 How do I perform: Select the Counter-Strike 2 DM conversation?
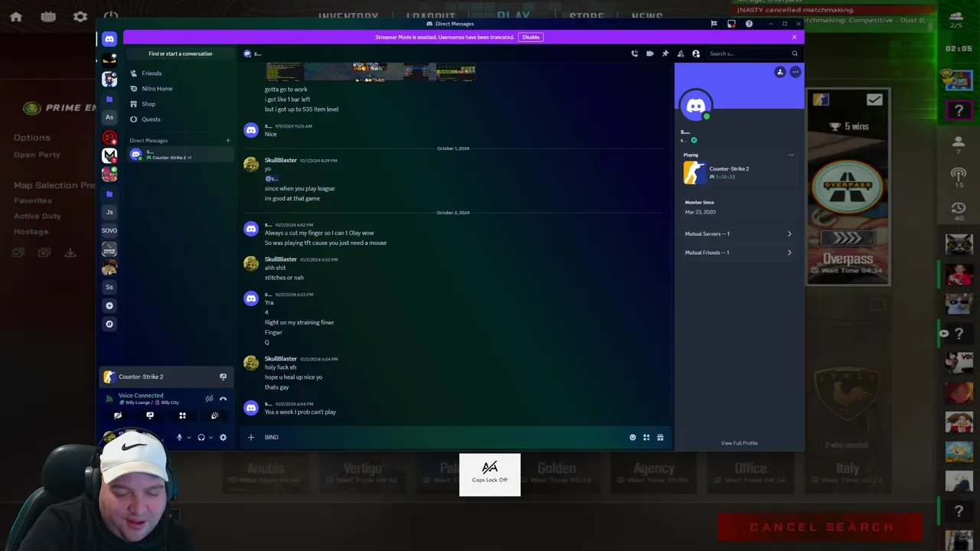[x=179, y=155]
